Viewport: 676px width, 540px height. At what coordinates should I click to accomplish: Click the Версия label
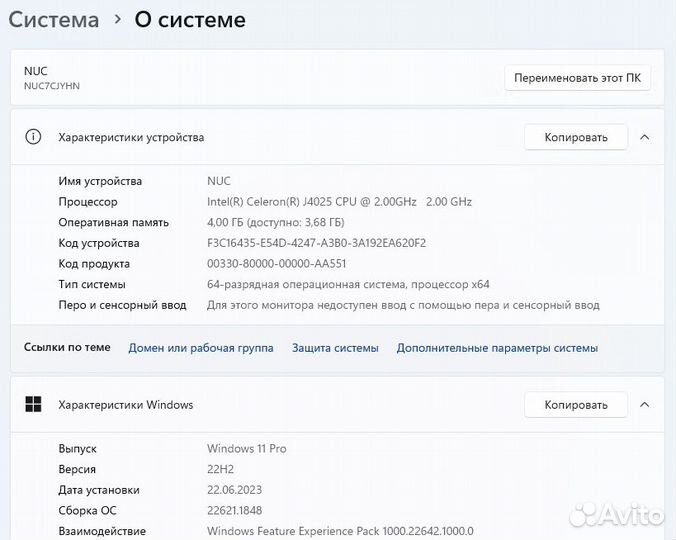coord(77,469)
